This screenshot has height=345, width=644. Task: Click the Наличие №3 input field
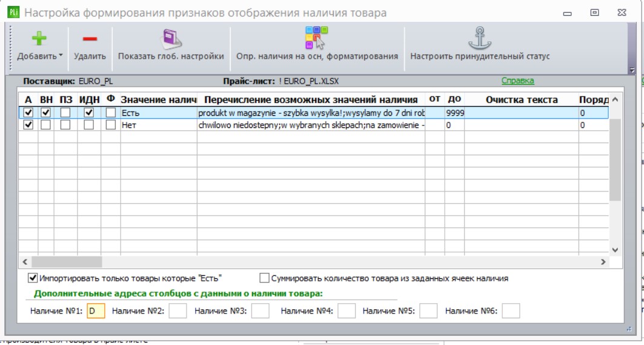point(260,311)
